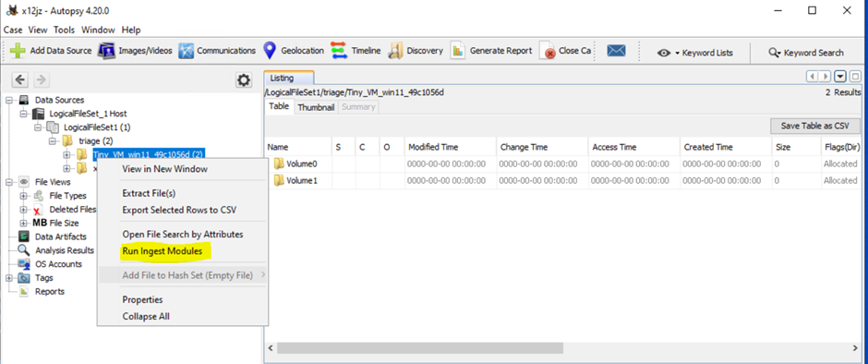This screenshot has height=364, width=868.
Task: Open the tab list dropdown arrow
Action: 840,76
